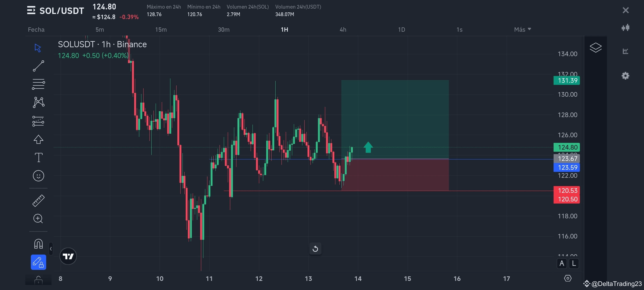Click the 134.00 price axis label
Image resolution: width=644 pixels, height=290 pixels.
tap(567, 54)
